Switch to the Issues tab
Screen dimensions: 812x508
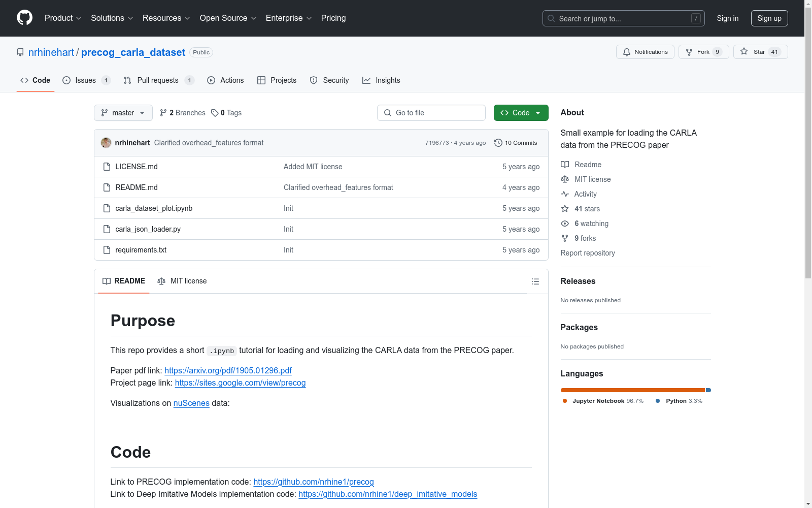pos(86,80)
